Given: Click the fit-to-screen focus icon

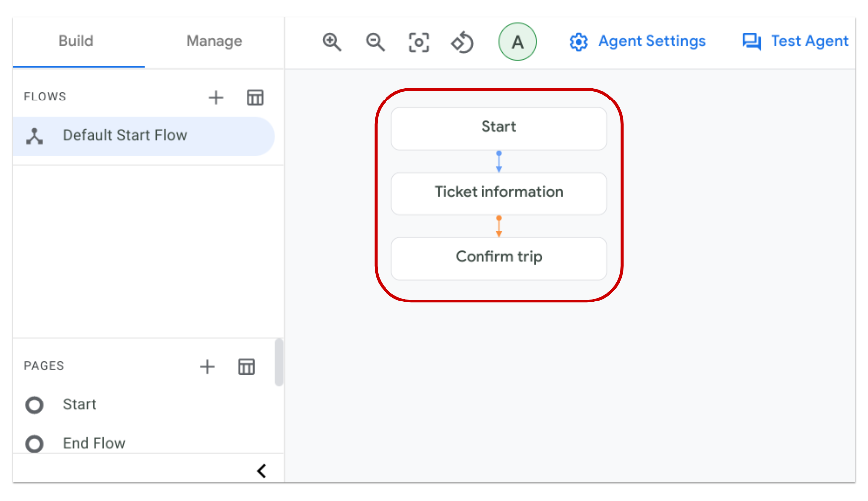Looking at the screenshot, I should pyautogui.click(x=418, y=42).
